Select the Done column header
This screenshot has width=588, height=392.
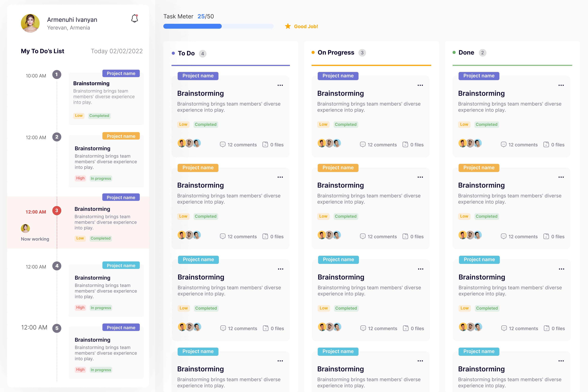466,53
